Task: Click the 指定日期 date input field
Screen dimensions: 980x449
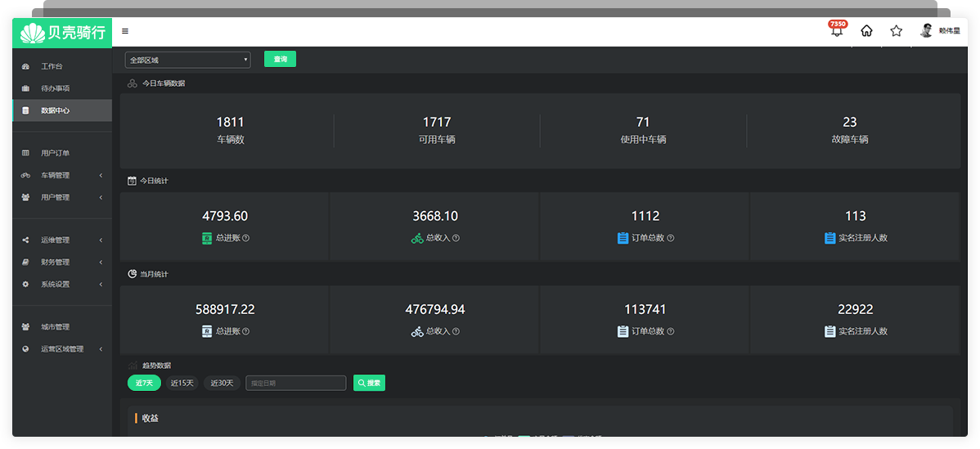Action: click(295, 383)
